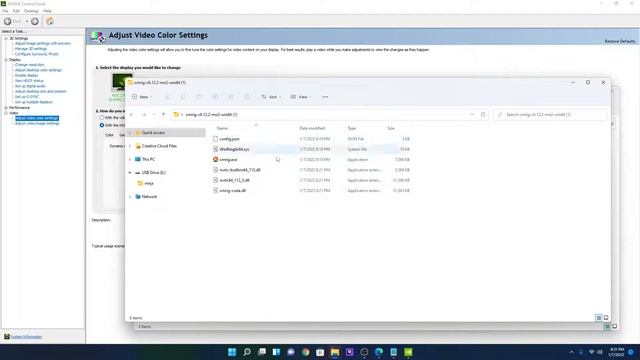The width and height of the screenshot is (640, 360).
Task: Click the Delete trash icon in File Explorer
Action: 247,97
